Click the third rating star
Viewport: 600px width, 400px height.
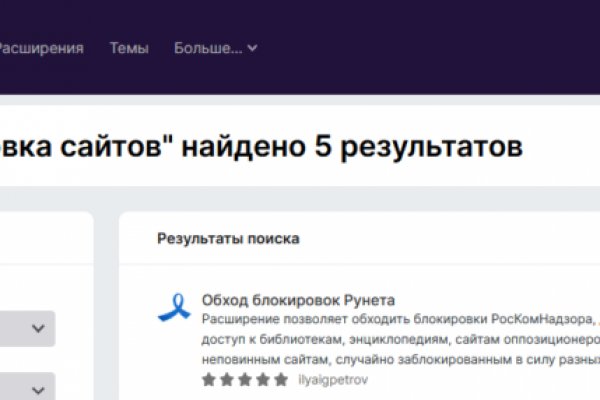(x=244, y=380)
